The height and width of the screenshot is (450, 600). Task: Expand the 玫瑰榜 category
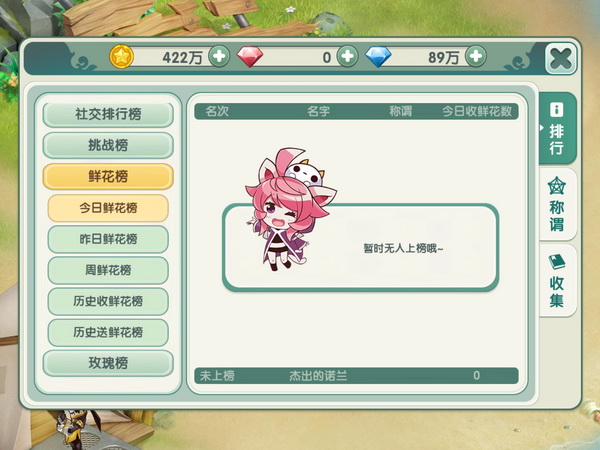pos(108,363)
